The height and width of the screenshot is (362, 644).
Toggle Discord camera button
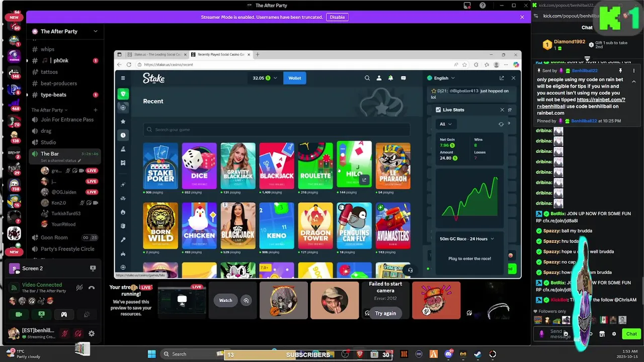[x=19, y=314]
